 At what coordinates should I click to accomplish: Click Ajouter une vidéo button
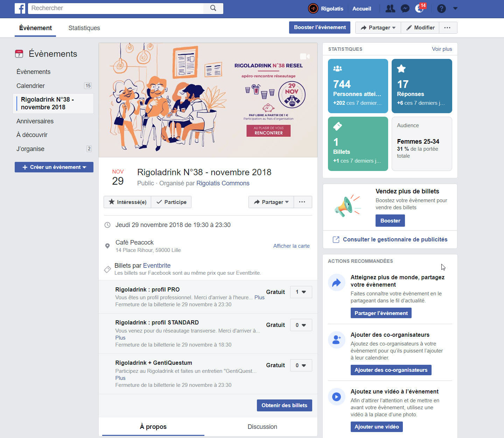pyautogui.click(x=377, y=427)
